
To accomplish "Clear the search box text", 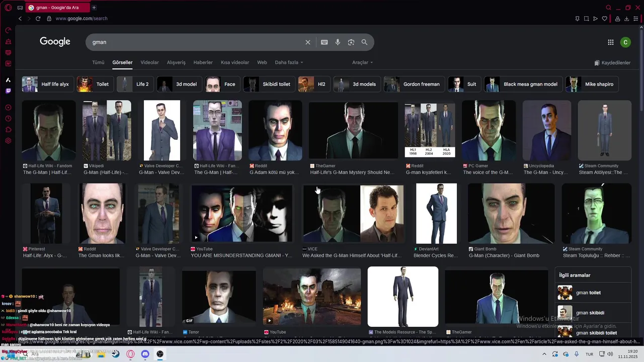I will point(308,42).
